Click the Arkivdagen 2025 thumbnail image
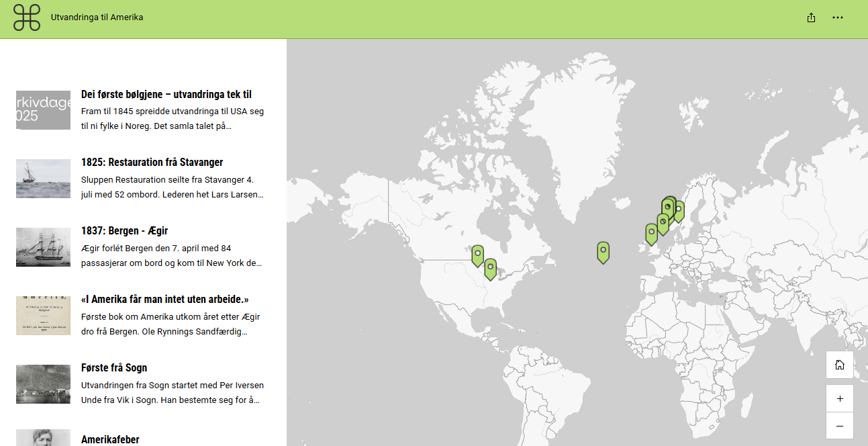Viewport: 868px width, 446px height. click(x=43, y=110)
